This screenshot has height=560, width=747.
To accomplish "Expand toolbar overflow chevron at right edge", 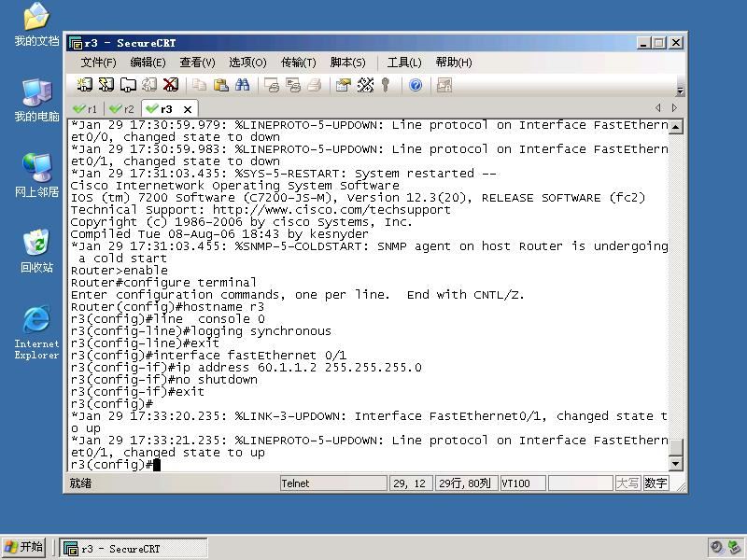I will point(681,91).
